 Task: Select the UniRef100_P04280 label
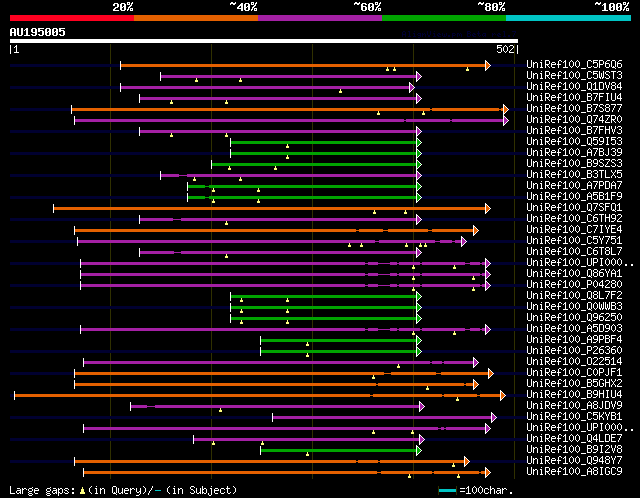click(574, 285)
